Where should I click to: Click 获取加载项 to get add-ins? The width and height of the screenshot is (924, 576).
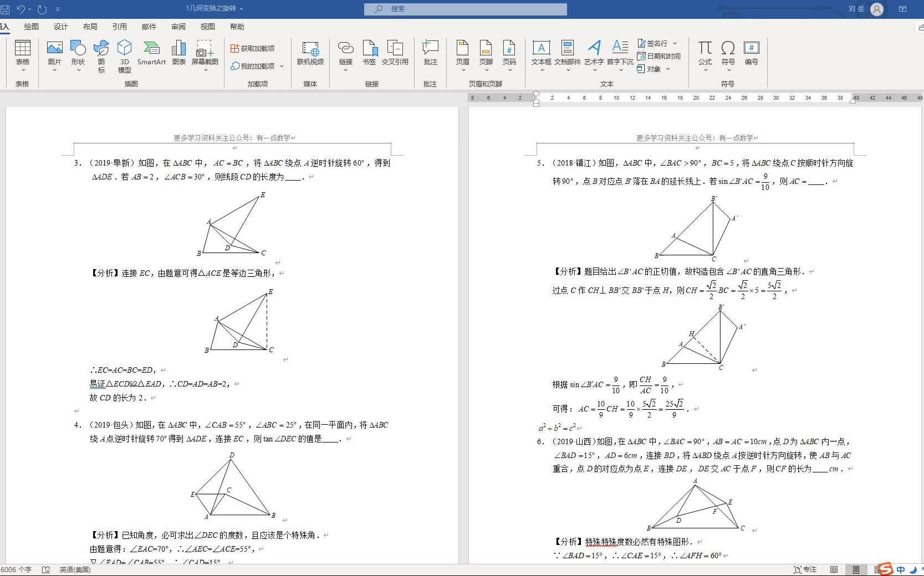click(x=253, y=49)
